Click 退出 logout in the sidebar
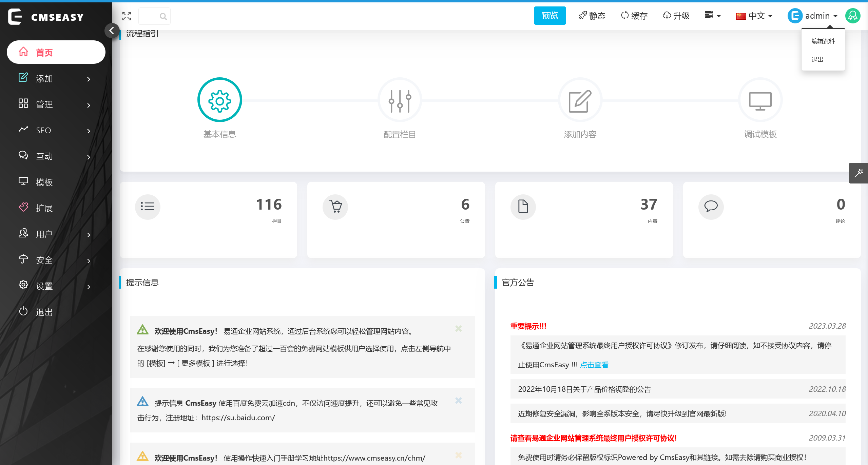 (x=56, y=312)
